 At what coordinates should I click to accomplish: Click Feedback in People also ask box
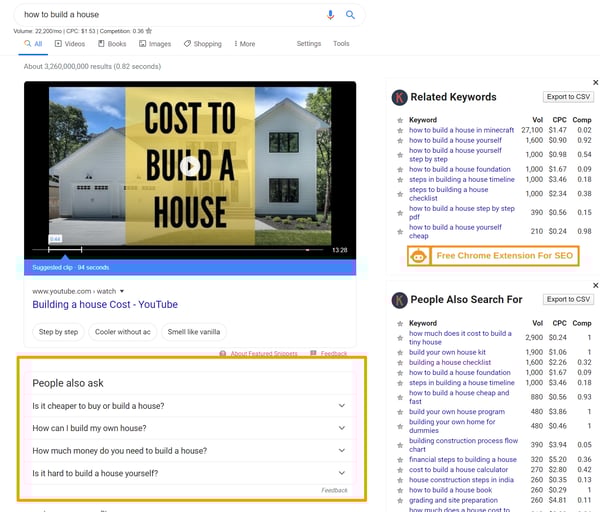334,490
